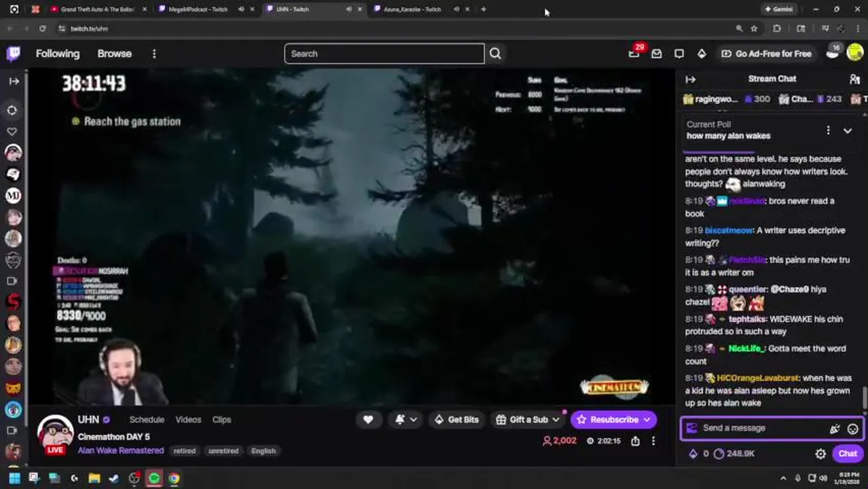Open the UHN Schedule tab

tap(147, 420)
